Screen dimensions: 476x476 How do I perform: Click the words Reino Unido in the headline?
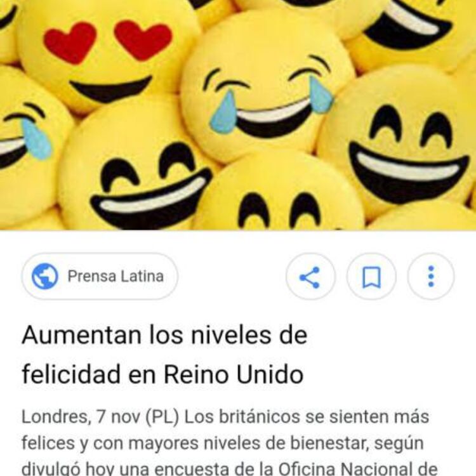tap(234, 374)
